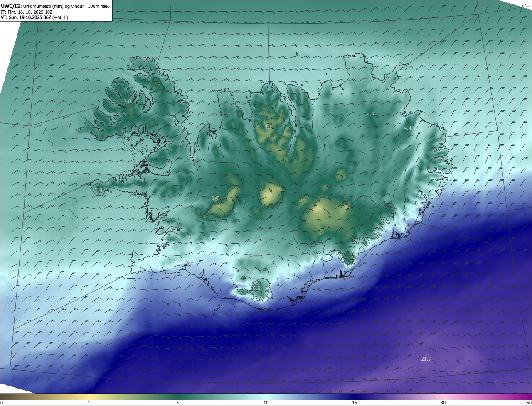Screen dimensions: 532x406
Task: Click the 4.8 value label on the map
Action: point(371,114)
